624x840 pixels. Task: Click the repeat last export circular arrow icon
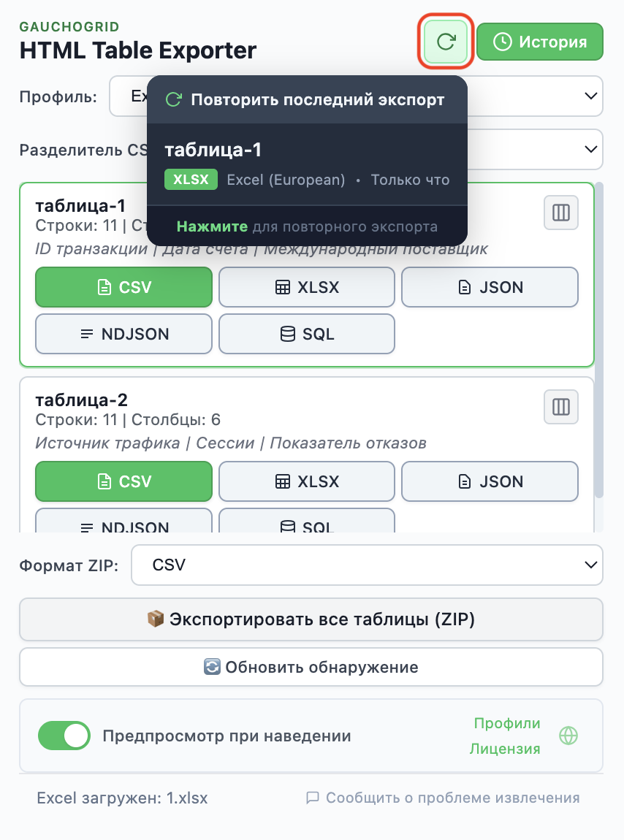click(x=445, y=42)
